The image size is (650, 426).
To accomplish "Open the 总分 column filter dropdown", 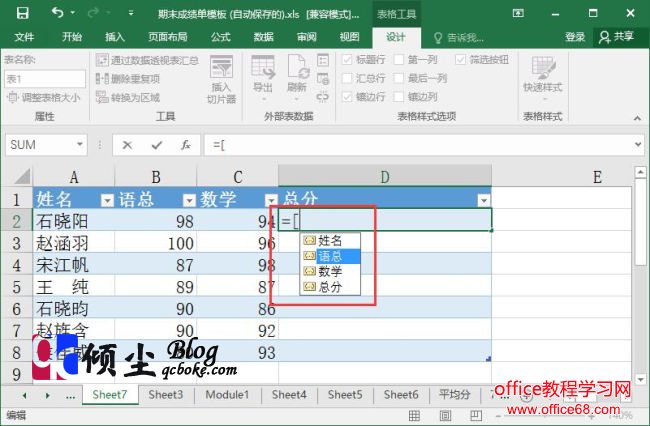I will 484,201.
